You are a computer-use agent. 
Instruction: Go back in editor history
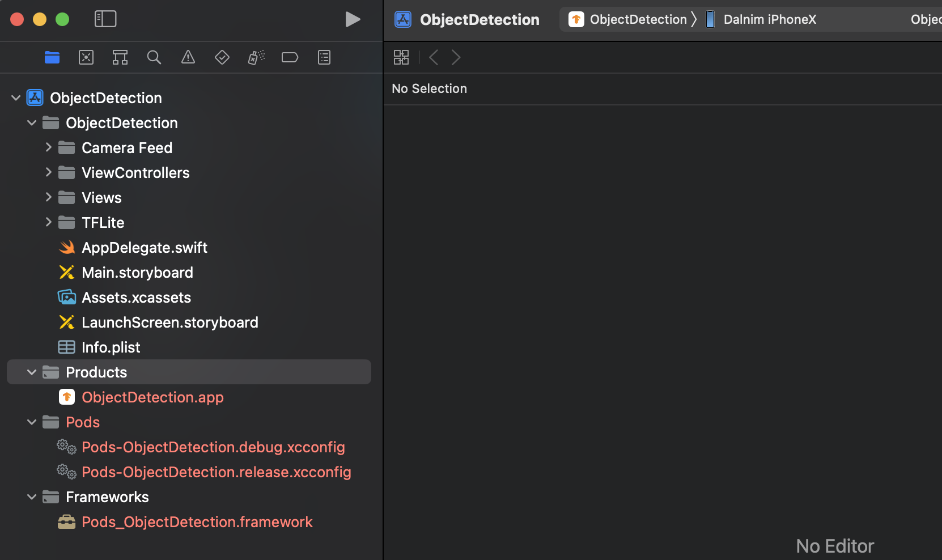tap(434, 57)
